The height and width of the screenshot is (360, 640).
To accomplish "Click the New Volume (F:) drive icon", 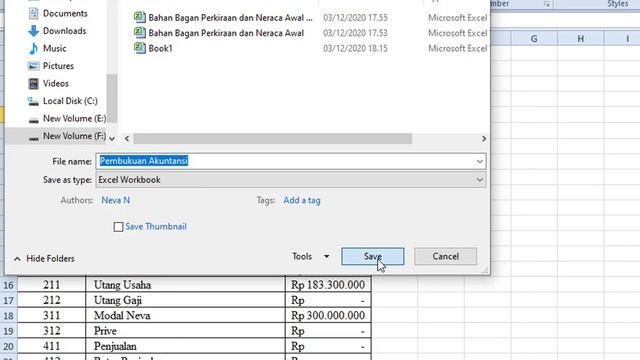I will (33, 138).
